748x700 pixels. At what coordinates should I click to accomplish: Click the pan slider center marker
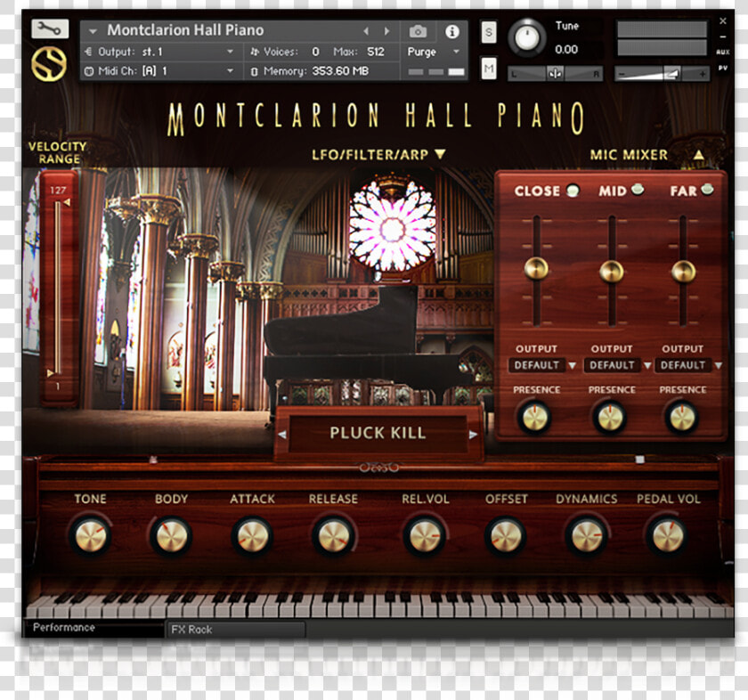pos(556,74)
